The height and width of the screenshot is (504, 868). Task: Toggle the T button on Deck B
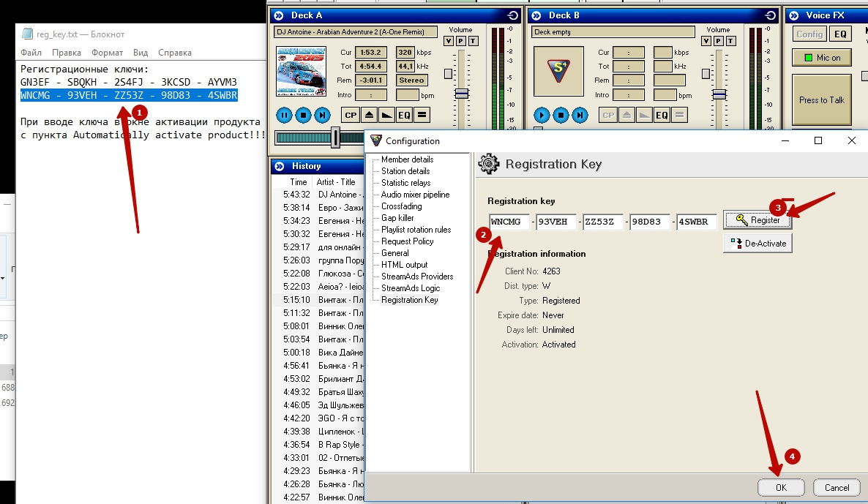pos(730,41)
